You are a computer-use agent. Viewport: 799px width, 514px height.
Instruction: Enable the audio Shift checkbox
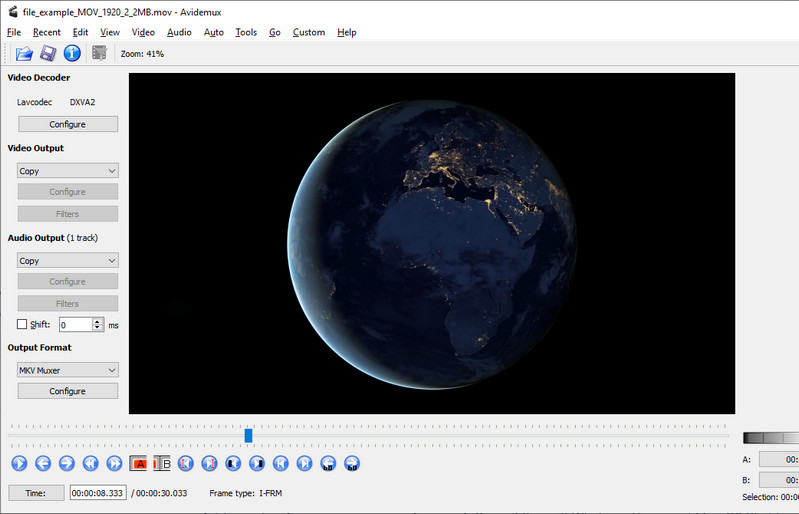pyautogui.click(x=22, y=325)
